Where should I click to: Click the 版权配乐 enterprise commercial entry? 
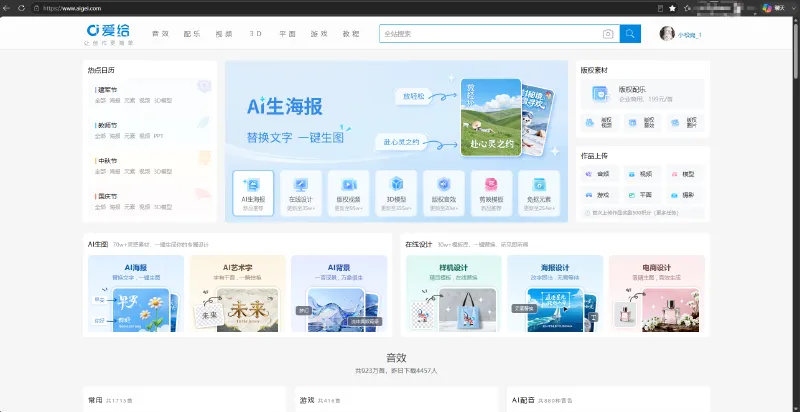643,93
